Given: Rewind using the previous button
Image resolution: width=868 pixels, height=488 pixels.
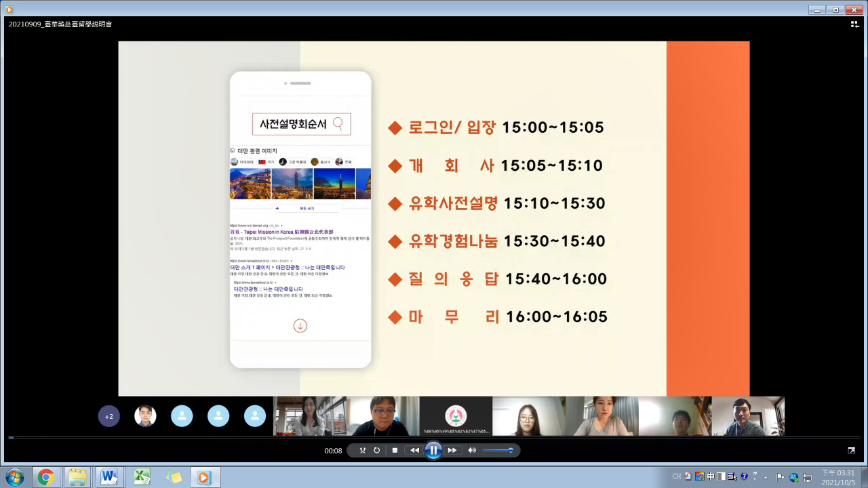Looking at the screenshot, I should pyautogui.click(x=414, y=450).
